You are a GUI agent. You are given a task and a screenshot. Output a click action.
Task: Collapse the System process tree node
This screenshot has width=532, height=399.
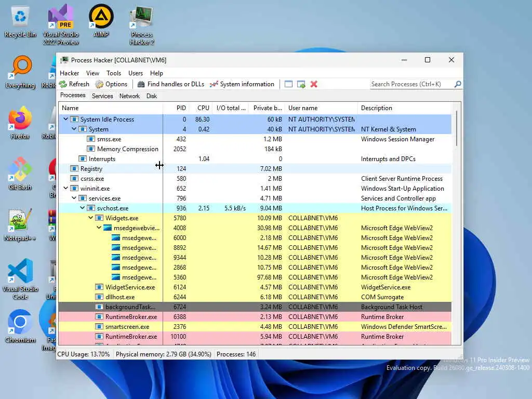tap(74, 129)
